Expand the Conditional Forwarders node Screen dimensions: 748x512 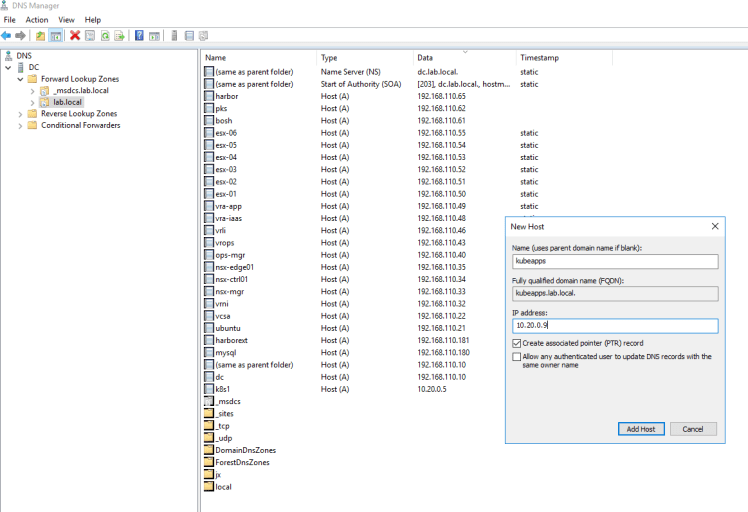click(x=21, y=126)
